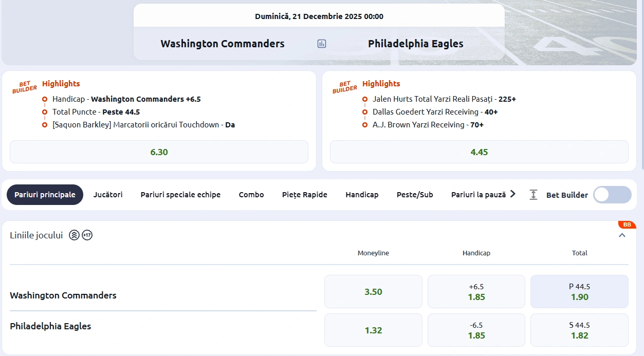Switch to the Jucători tab
This screenshot has height=356, width=644.
pyautogui.click(x=107, y=195)
